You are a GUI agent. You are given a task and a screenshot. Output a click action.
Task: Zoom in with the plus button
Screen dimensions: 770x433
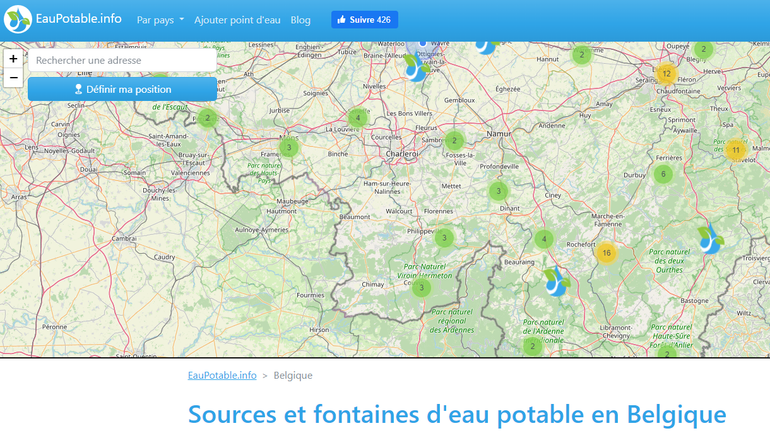click(13, 59)
